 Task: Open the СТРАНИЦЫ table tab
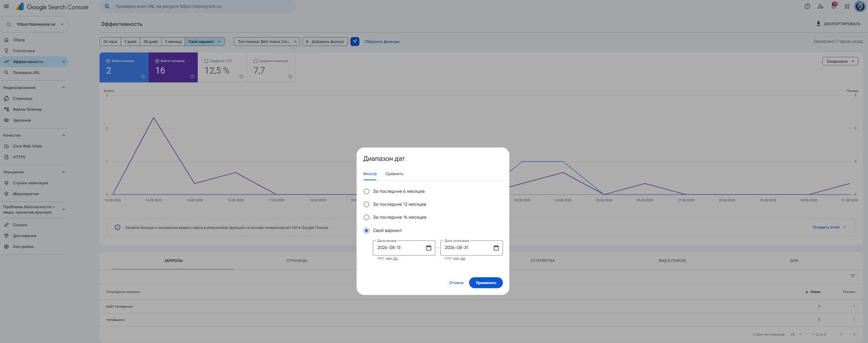pos(296,261)
